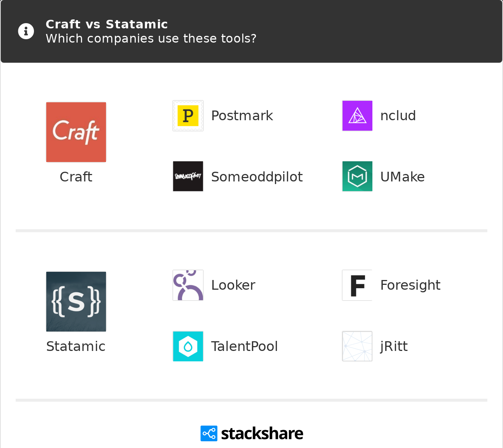Click the Someoddpilot company name

coord(257,177)
